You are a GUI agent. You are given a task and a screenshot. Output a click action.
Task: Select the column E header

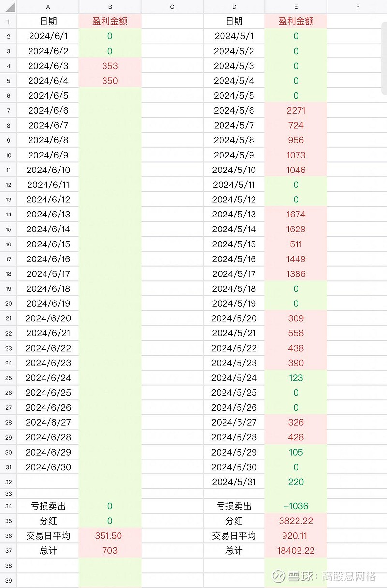(296, 7)
